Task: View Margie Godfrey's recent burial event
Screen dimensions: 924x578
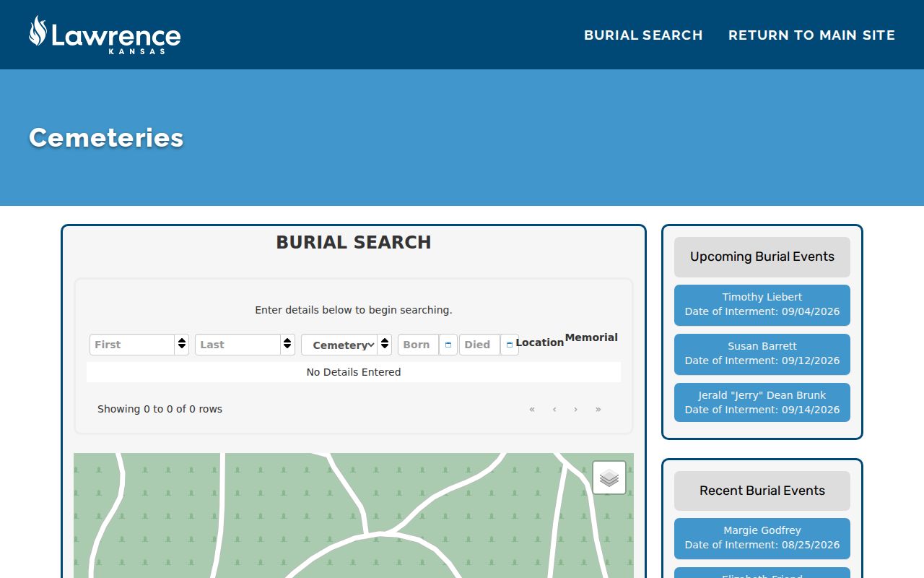Action: [762, 538]
